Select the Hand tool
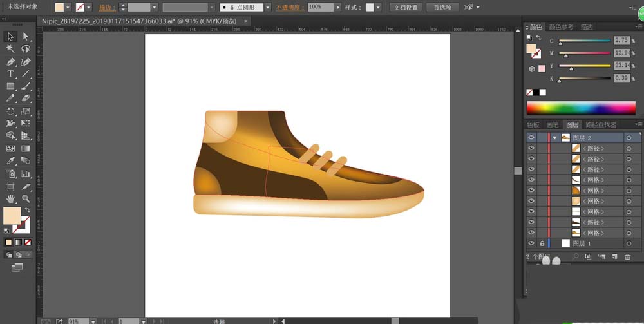This screenshot has width=644, height=324. tap(10, 199)
